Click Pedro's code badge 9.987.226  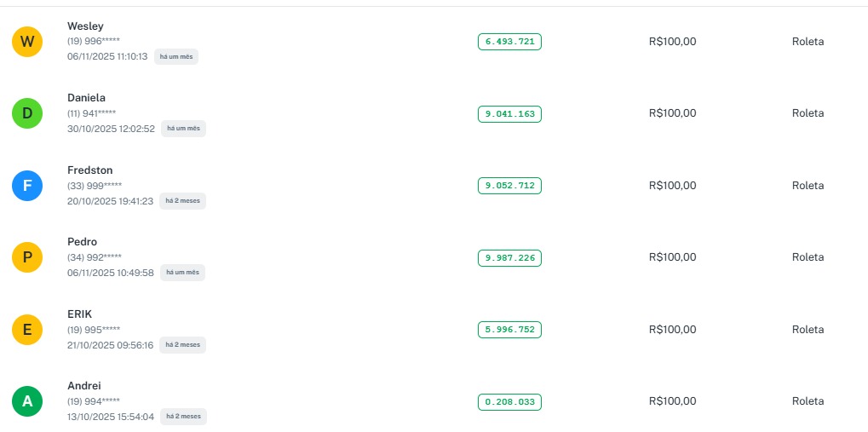[509, 257]
